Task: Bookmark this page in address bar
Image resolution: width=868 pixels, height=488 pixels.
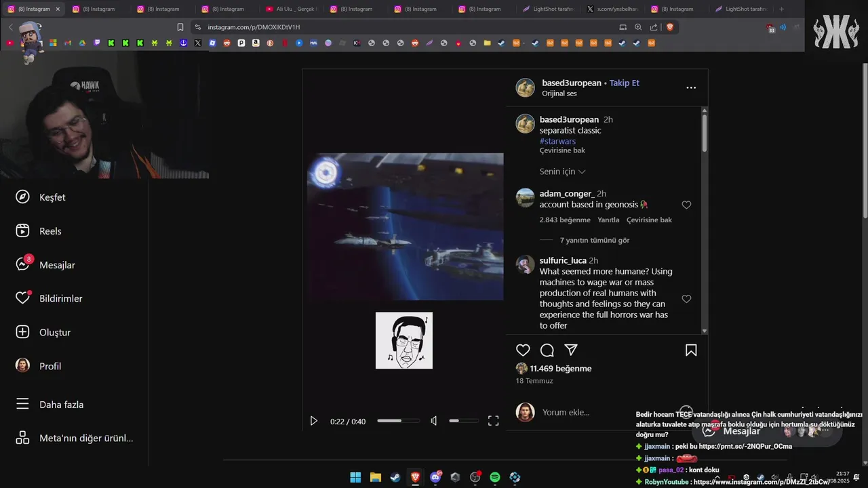Action: 180,27
